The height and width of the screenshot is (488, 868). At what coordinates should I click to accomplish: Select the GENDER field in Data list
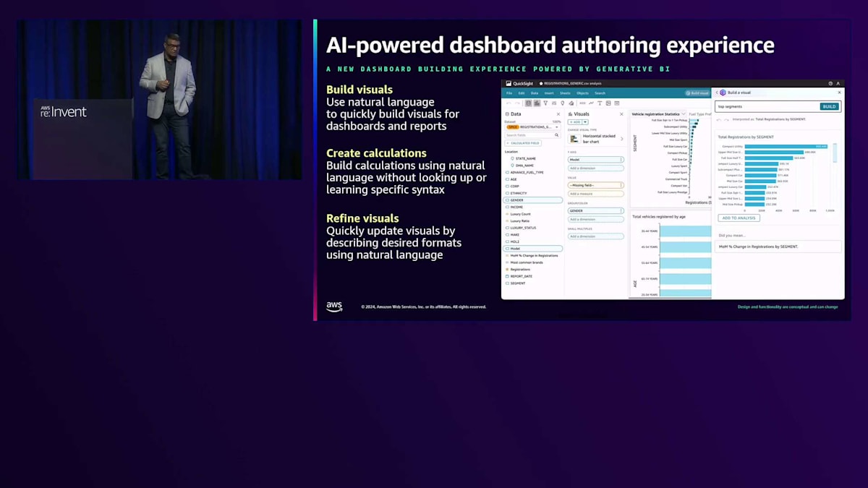(x=532, y=200)
